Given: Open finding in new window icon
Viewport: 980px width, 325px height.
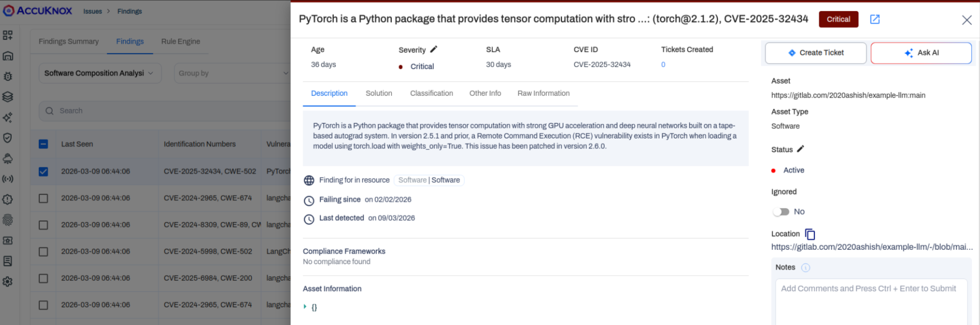Looking at the screenshot, I should (875, 19).
